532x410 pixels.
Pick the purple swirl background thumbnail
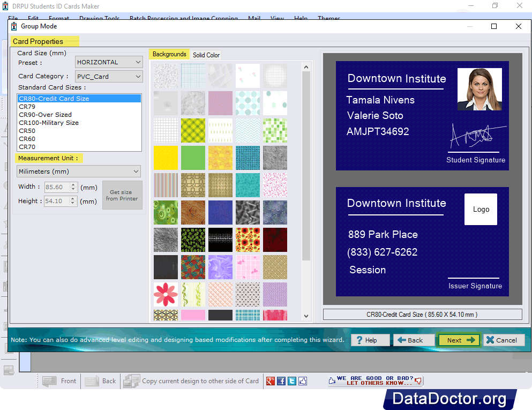pyautogui.click(x=221, y=267)
